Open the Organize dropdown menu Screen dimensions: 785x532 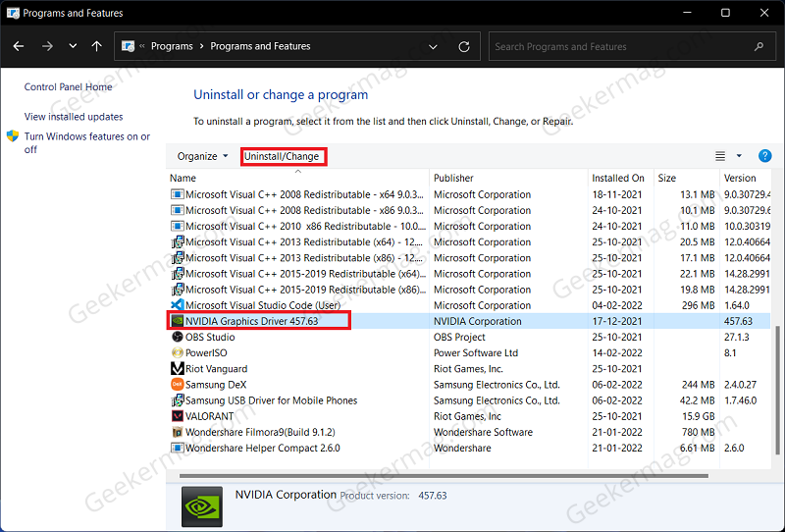(202, 156)
